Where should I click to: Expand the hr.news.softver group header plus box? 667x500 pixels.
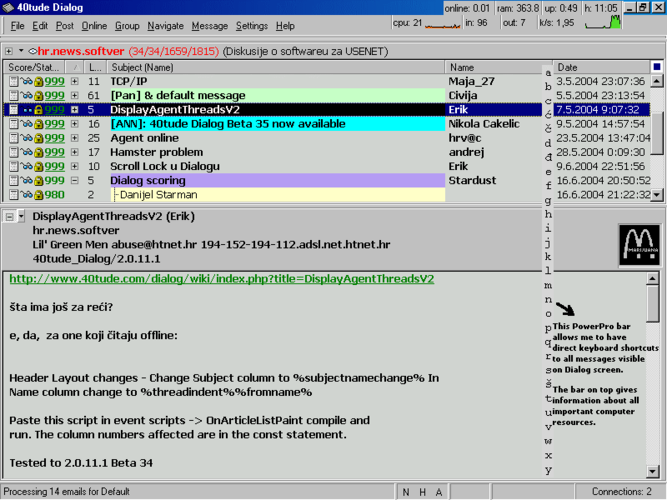[x=9, y=51]
